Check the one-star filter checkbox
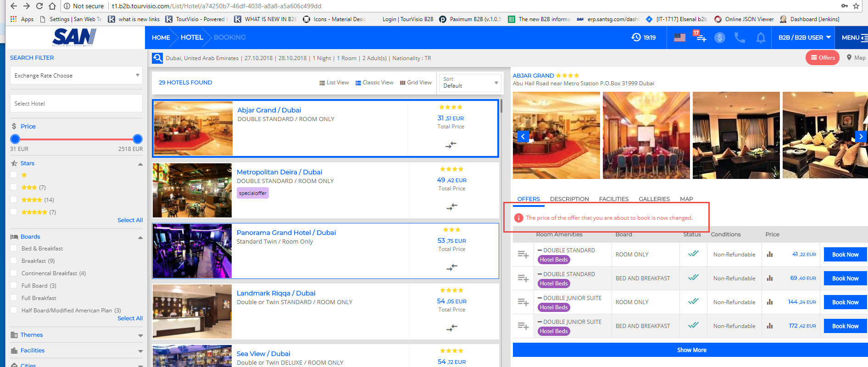 coord(13,175)
